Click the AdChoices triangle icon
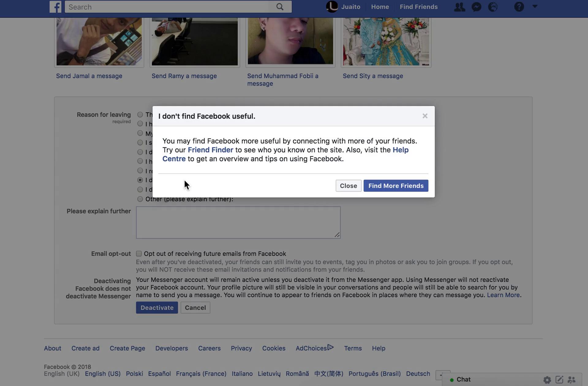The image size is (588, 386). (330, 347)
